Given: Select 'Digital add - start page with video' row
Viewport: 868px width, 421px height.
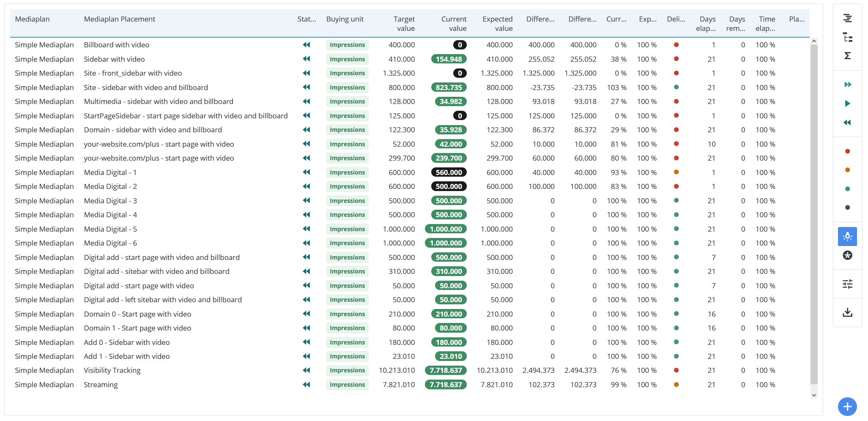Looking at the screenshot, I should pos(139,286).
